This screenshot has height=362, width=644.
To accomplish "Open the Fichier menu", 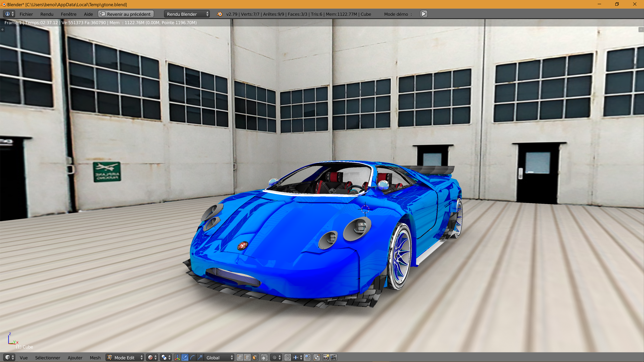I will click(x=26, y=14).
